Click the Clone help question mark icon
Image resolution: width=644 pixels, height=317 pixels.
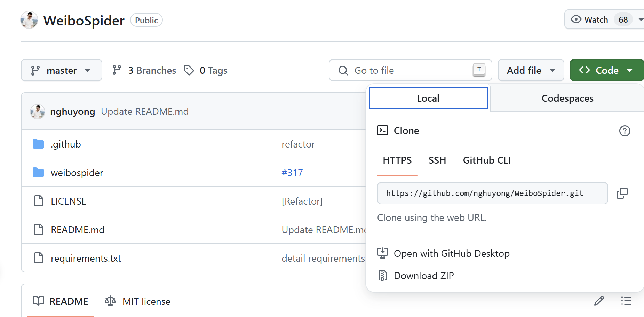click(625, 131)
